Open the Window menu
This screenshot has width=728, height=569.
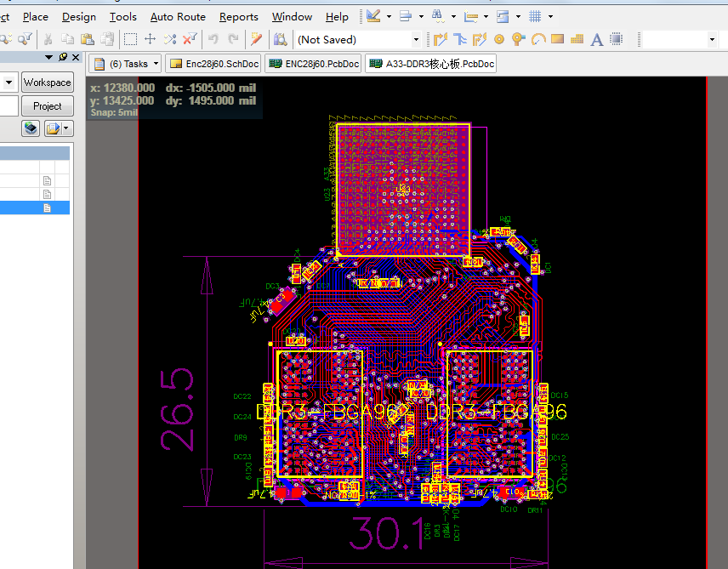coord(292,17)
